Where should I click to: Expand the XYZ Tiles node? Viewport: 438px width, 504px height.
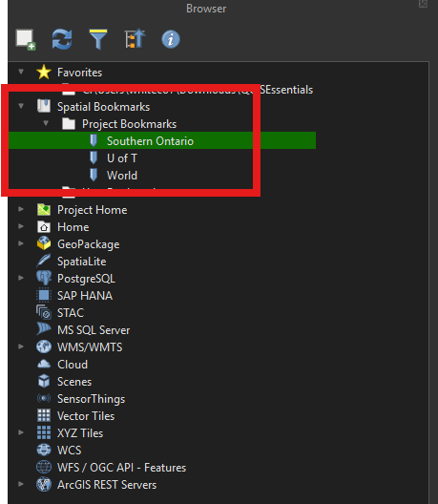[21, 432]
